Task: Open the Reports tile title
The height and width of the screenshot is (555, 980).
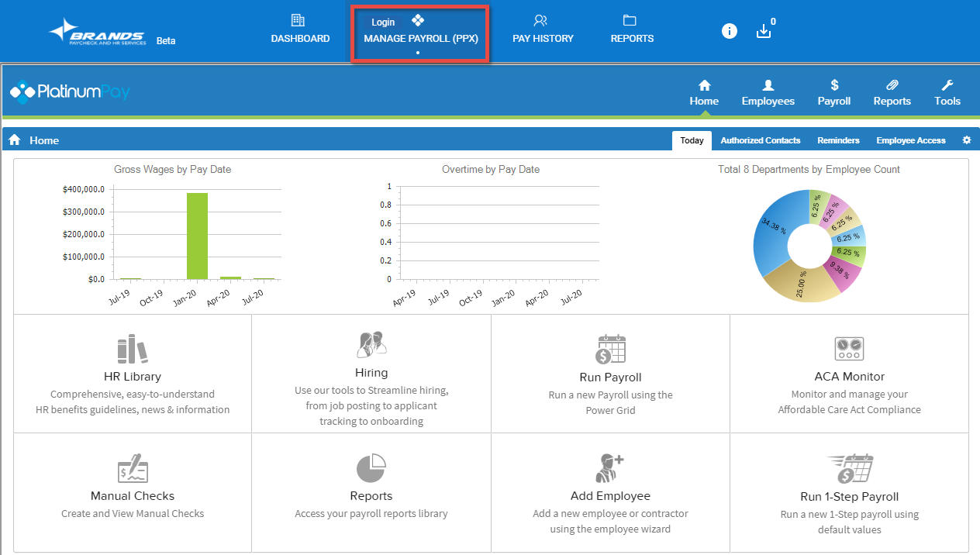Action: click(371, 496)
